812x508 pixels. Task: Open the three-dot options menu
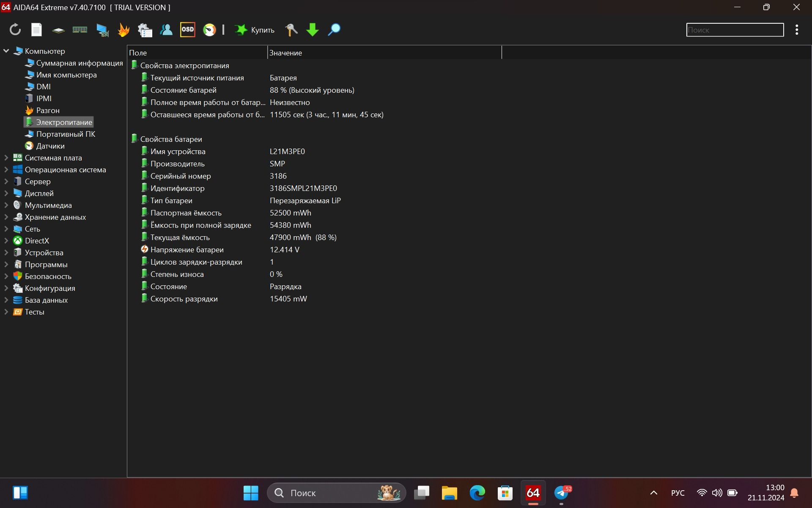(797, 30)
